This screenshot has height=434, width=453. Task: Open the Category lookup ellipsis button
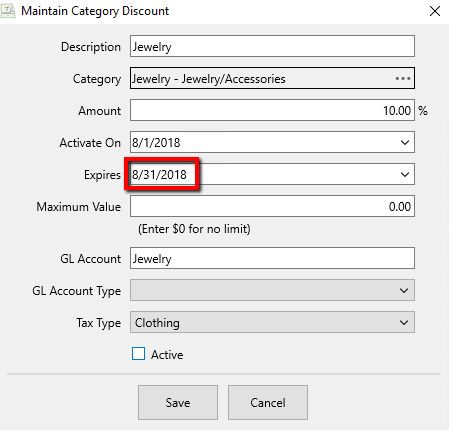coord(403,79)
